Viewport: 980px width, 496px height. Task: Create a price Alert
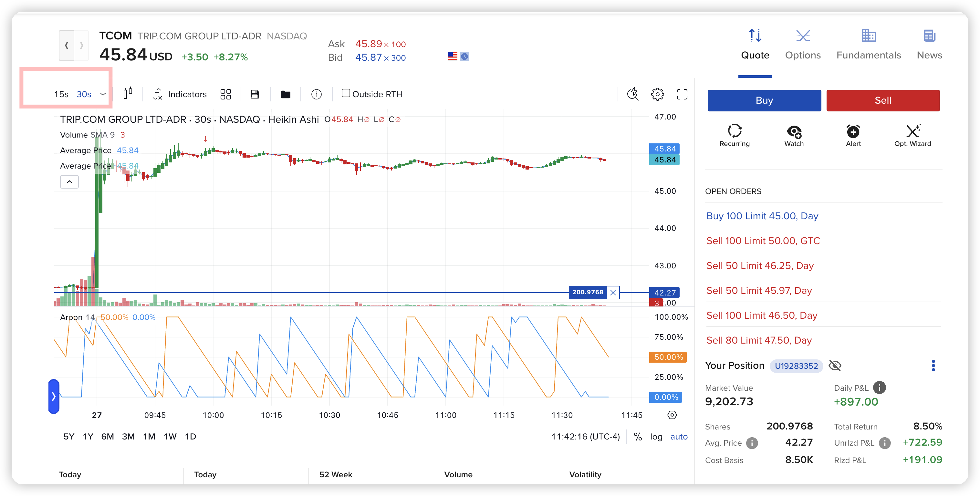[853, 135]
